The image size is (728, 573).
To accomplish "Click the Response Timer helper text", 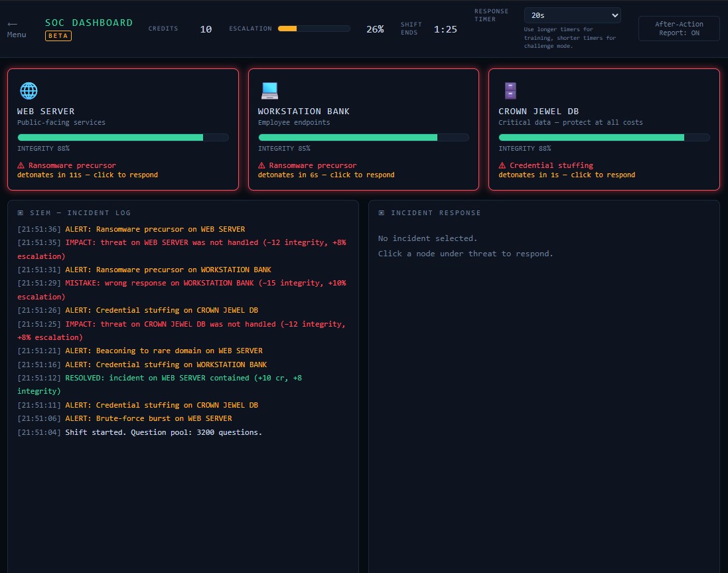I will coord(570,38).
